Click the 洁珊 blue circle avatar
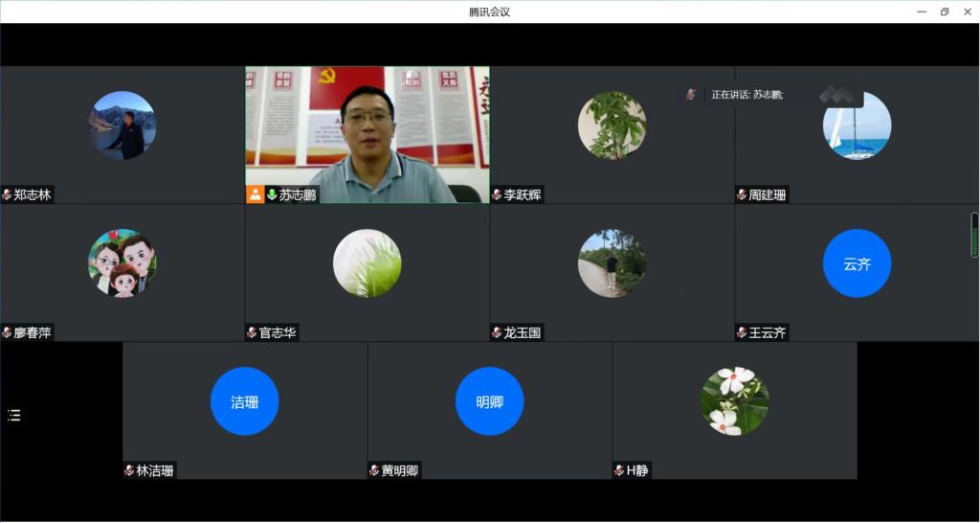Image resolution: width=980 pixels, height=523 pixels. pyautogui.click(x=244, y=401)
